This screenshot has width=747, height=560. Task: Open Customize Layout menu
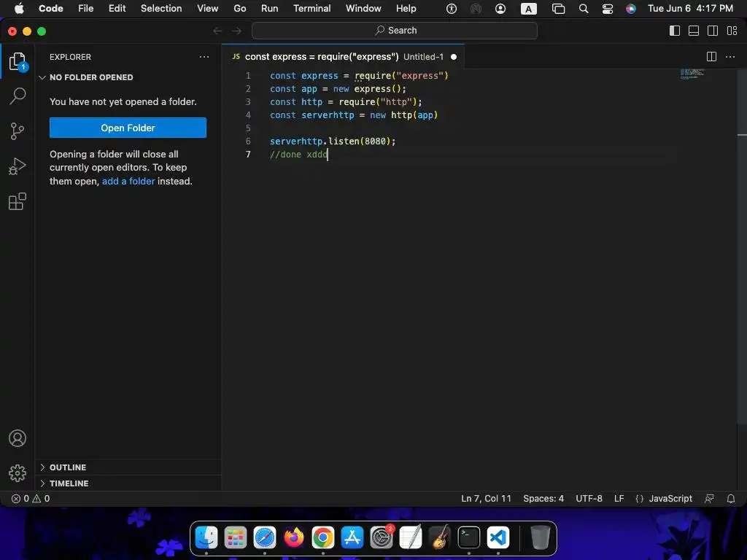coord(732,31)
